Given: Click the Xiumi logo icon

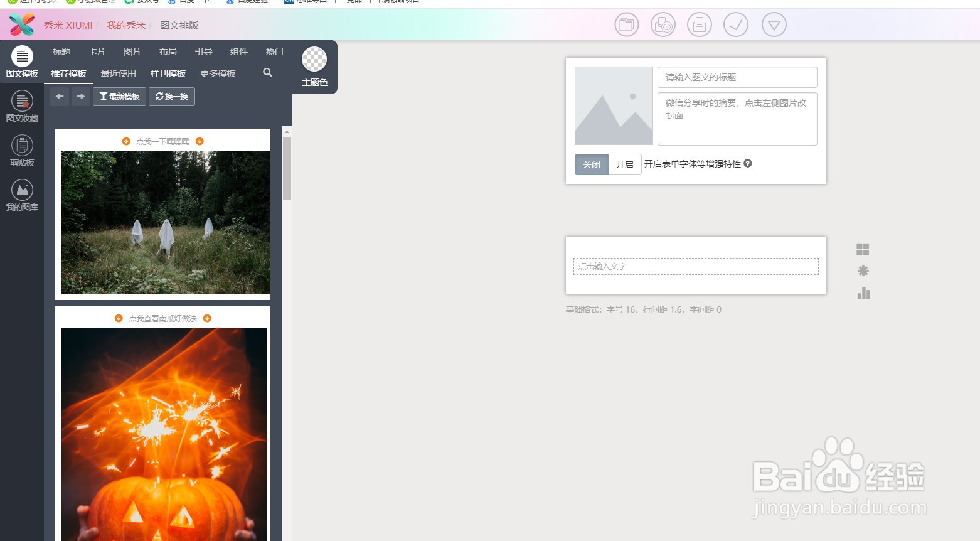Looking at the screenshot, I should (22, 25).
